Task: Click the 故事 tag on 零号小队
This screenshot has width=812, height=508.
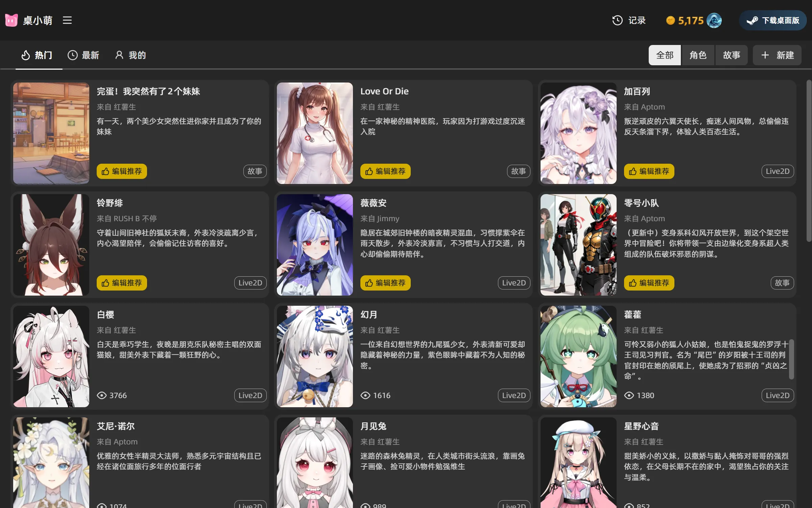Action: [x=782, y=283]
